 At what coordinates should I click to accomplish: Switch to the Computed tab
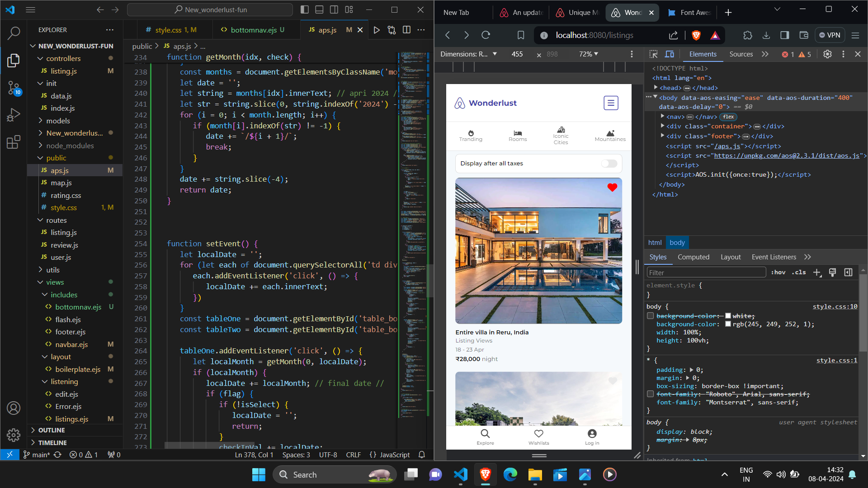pos(693,257)
